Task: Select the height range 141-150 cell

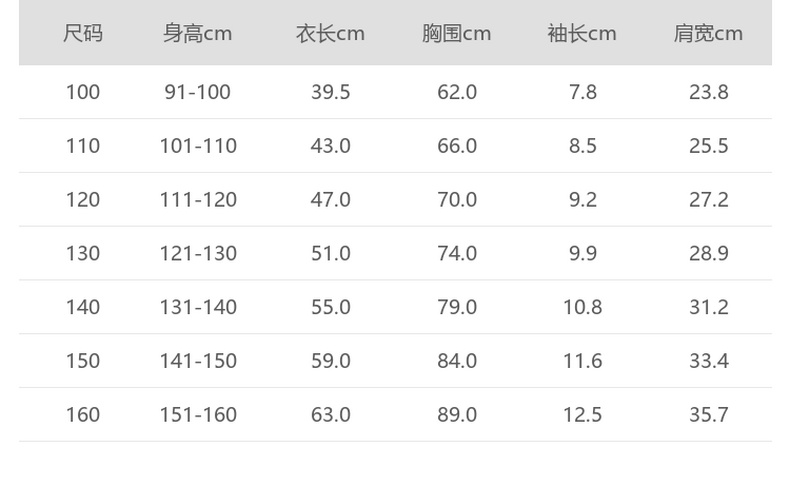Action: 197,361
